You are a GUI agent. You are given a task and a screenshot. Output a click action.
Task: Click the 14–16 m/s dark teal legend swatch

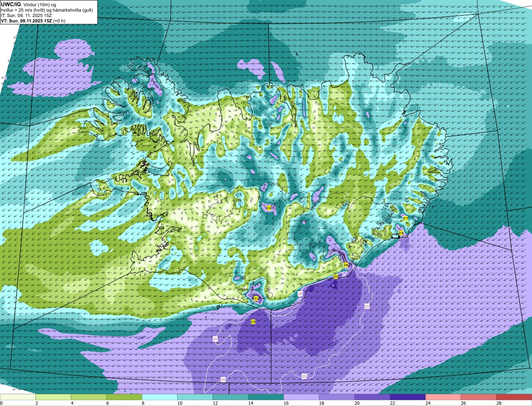tap(266, 397)
